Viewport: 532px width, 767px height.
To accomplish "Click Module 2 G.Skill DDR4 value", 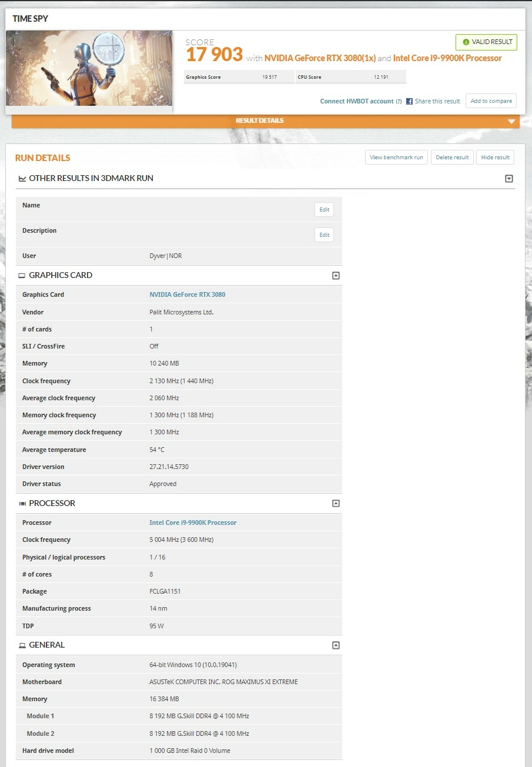I will coord(199,734).
